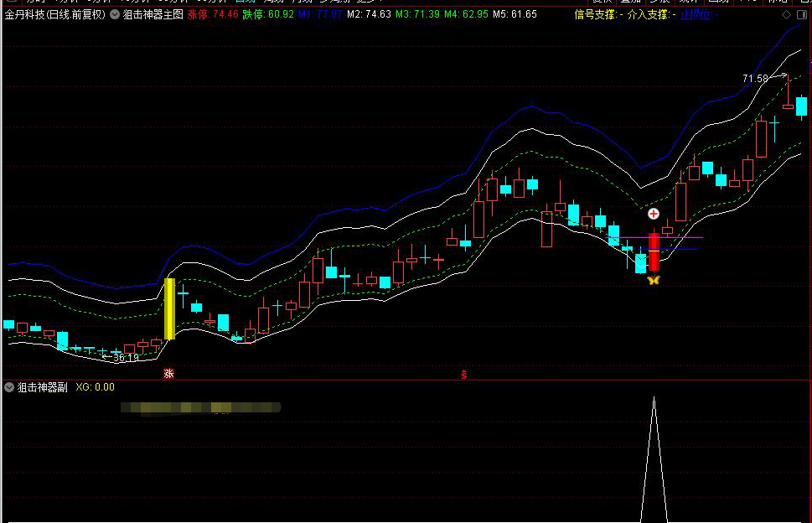Open the 狙击神器主图 indicator dropdown arrow
Viewport: 812px width, 523px height.
(115, 14)
